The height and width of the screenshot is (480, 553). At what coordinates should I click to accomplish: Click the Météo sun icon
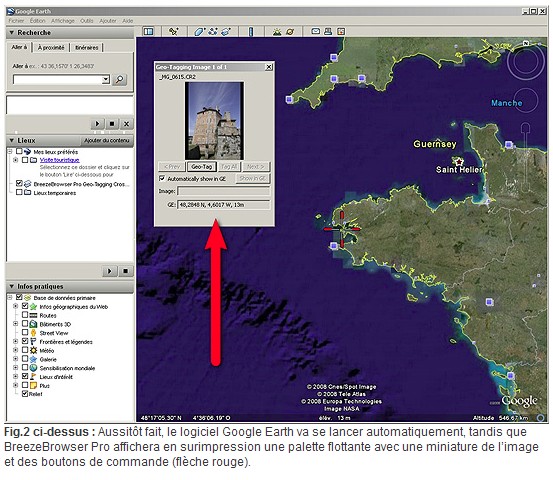click(34, 350)
